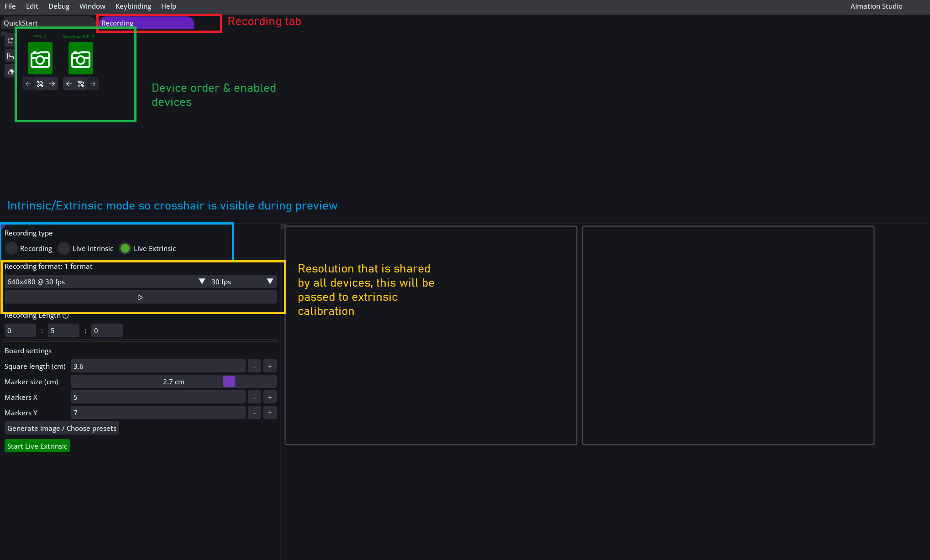Click the WindowsMF camera device icon
The image size is (930, 560).
81,58
